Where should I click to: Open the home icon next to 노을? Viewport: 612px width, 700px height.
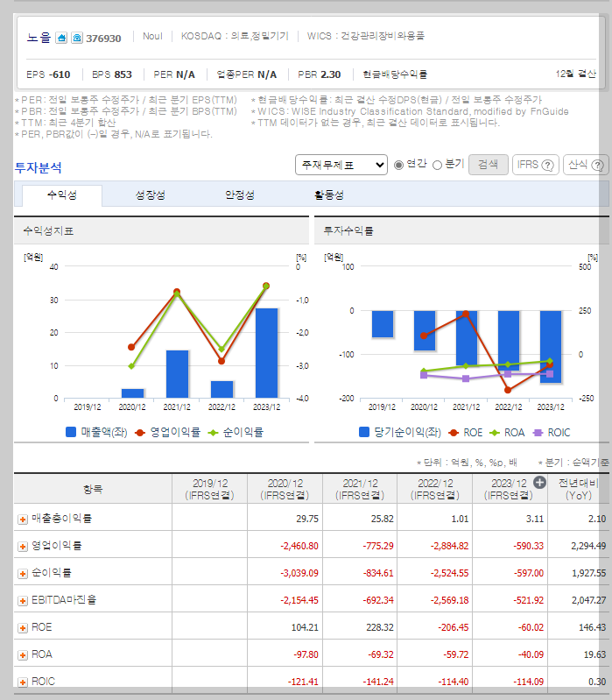point(61,38)
